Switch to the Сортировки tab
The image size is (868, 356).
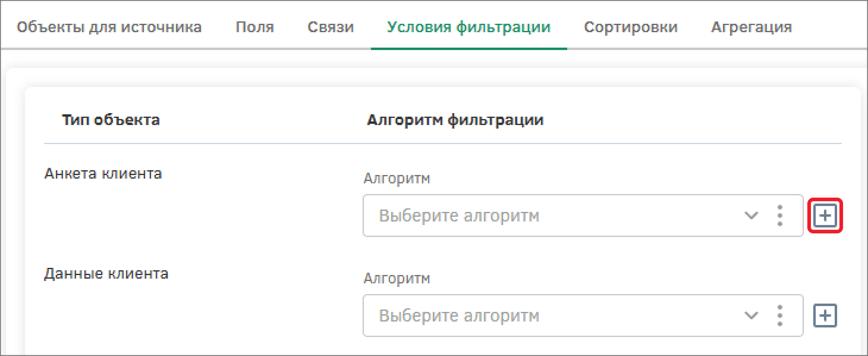pos(630,27)
